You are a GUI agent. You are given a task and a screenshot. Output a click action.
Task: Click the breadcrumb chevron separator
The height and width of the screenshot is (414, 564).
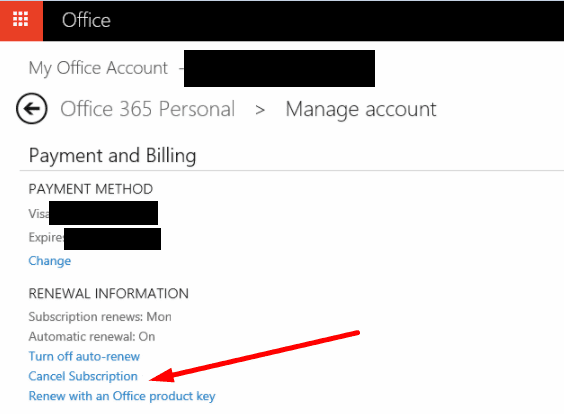tap(260, 110)
